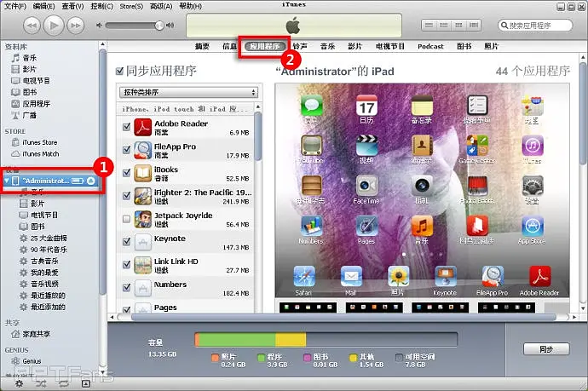Click the FaceTime icon on iPad screen
Viewport: 588px width, 391px height.
point(366,186)
